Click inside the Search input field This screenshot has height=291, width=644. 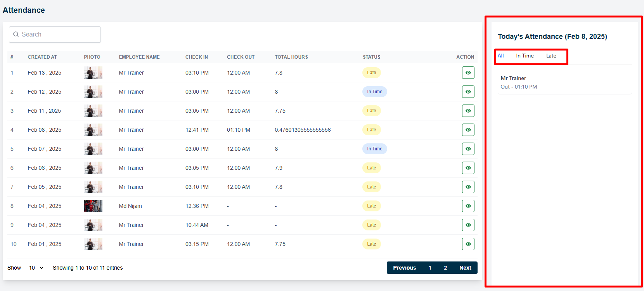coord(58,35)
